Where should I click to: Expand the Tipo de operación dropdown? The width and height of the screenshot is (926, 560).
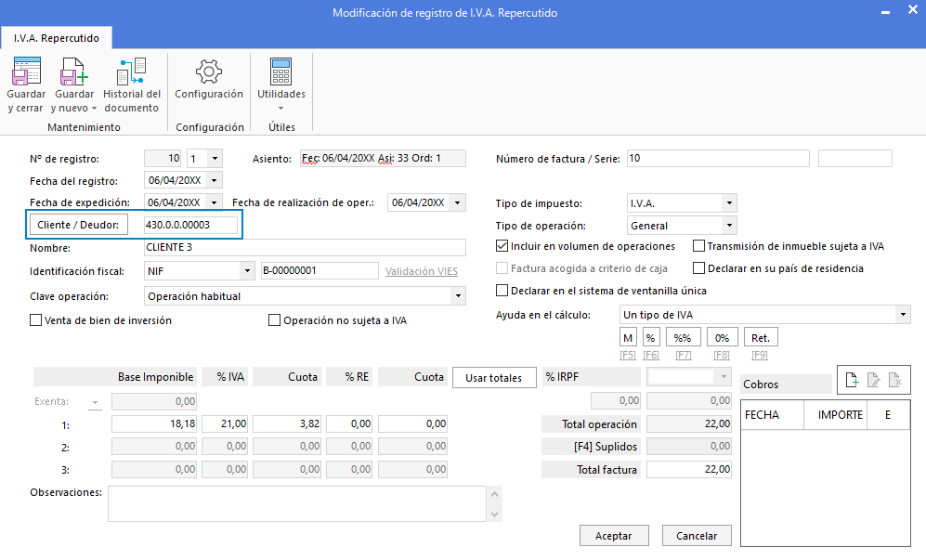[x=729, y=225]
